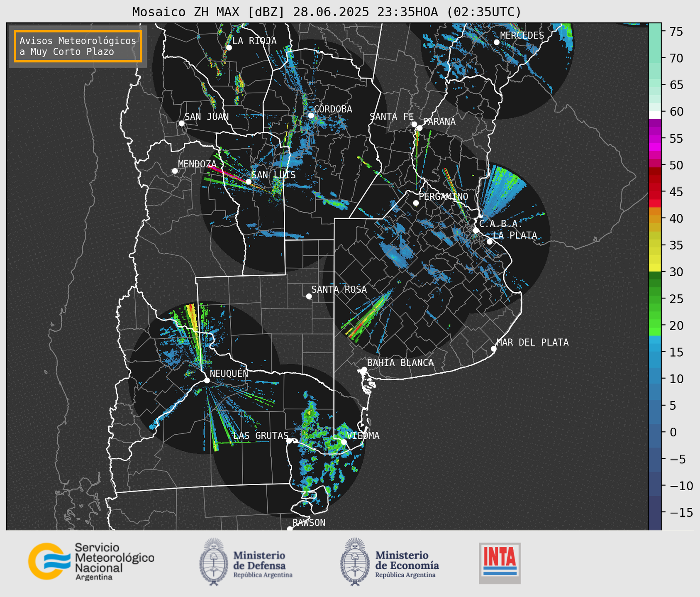Select the LA RIOJA city marker
This screenshot has width=700, height=597.
229,48
